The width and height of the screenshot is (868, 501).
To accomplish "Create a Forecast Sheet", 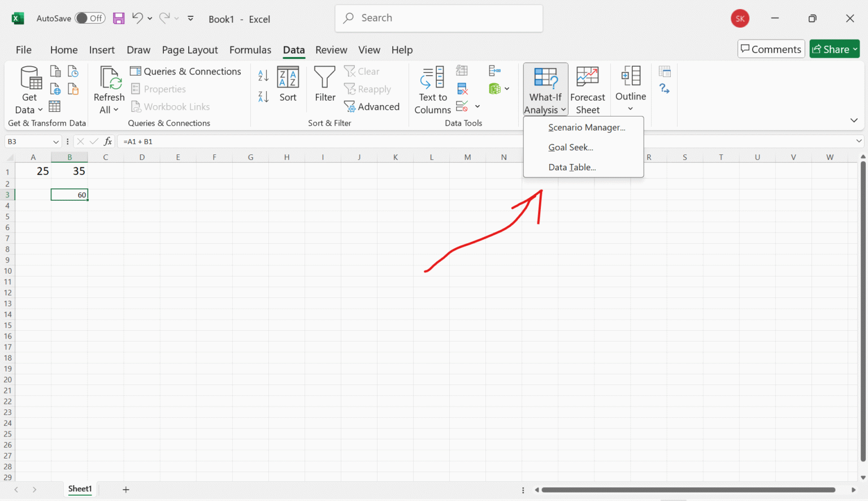I will pyautogui.click(x=588, y=89).
